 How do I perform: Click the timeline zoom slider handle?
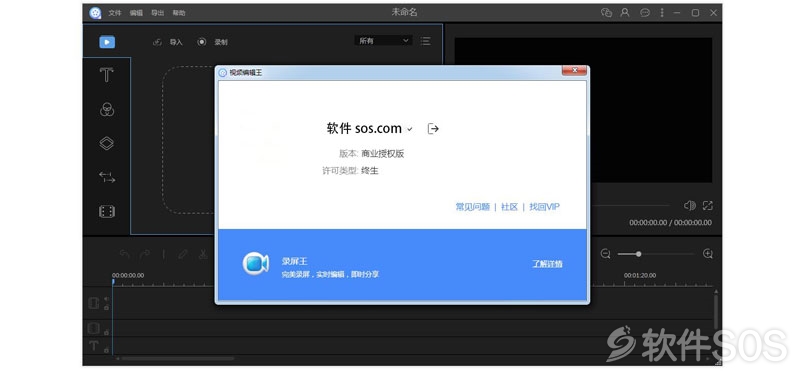638,254
